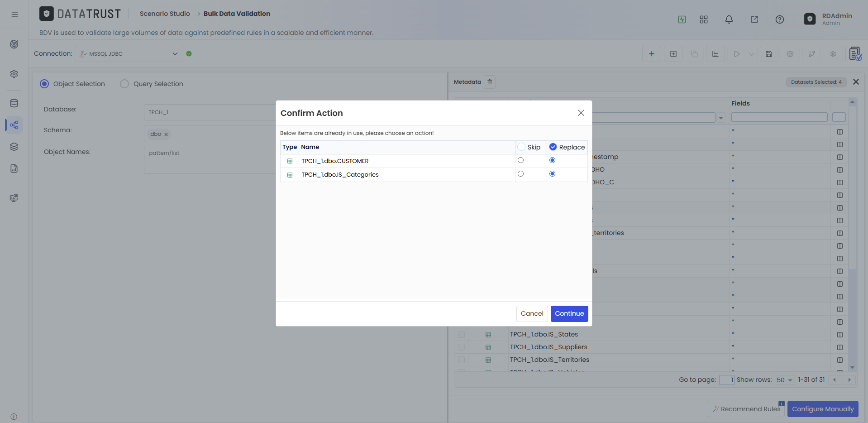Click Continue in Confirm Action dialog
The height and width of the screenshot is (423, 868).
(569, 313)
